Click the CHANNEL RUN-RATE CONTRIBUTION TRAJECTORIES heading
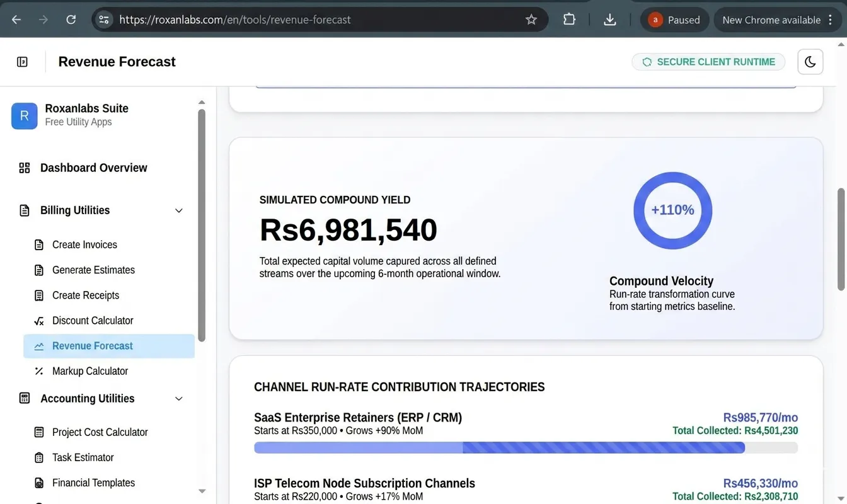The height and width of the screenshot is (504, 847). click(400, 387)
